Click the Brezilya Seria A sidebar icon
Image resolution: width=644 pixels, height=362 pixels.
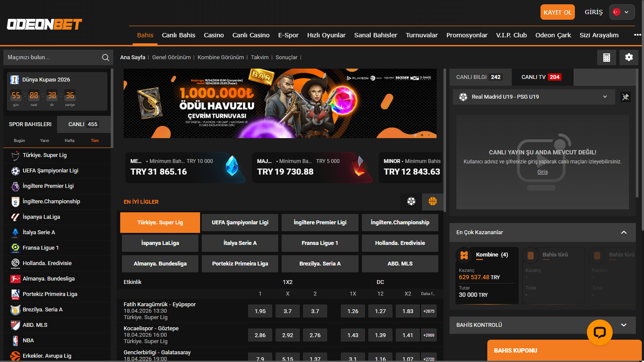[x=15, y=310]
